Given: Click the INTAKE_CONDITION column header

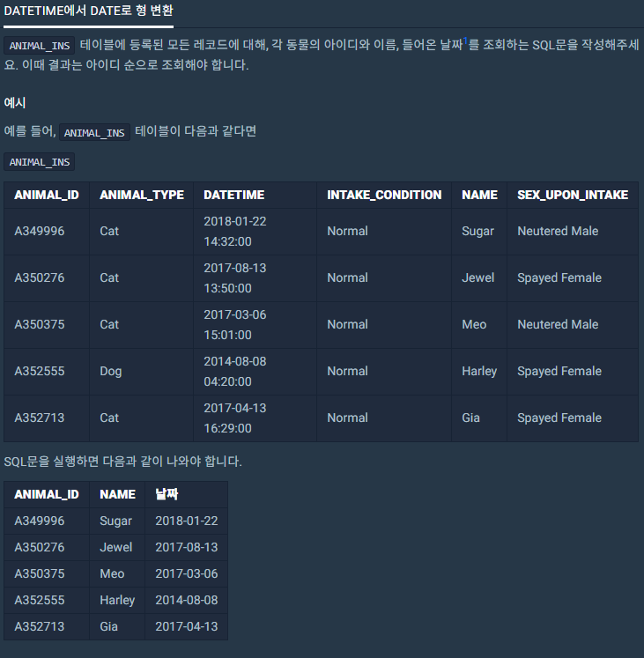Looking at the screenshot, I should click(384, 196).
